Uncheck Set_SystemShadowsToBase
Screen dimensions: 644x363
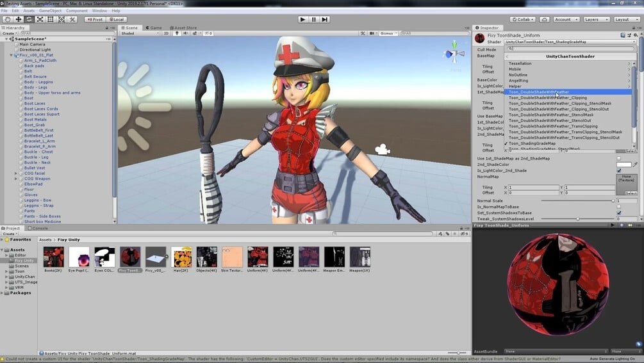[x=619, y=213]
